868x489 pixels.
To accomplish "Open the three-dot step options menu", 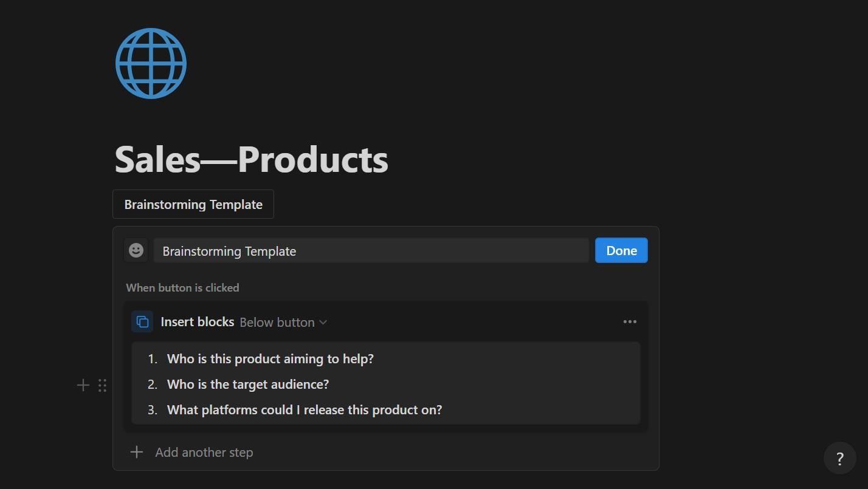I will [630, 322].
